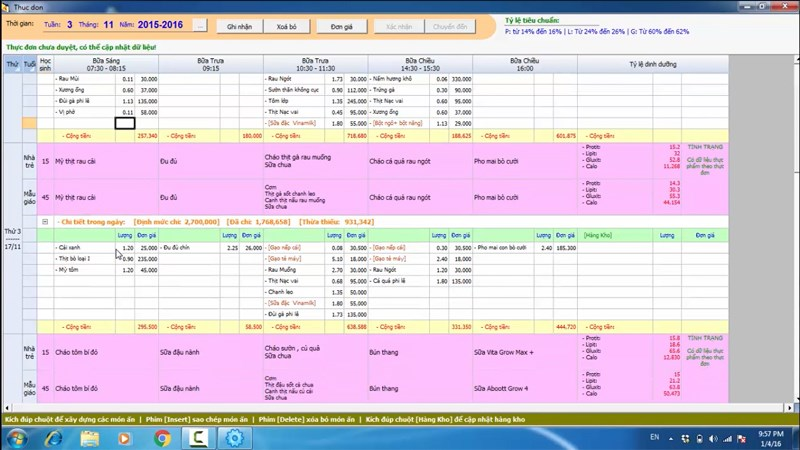Click the Ghi nhận button
Viewport: 800px width, 450px height.
(x=240, y=27)
